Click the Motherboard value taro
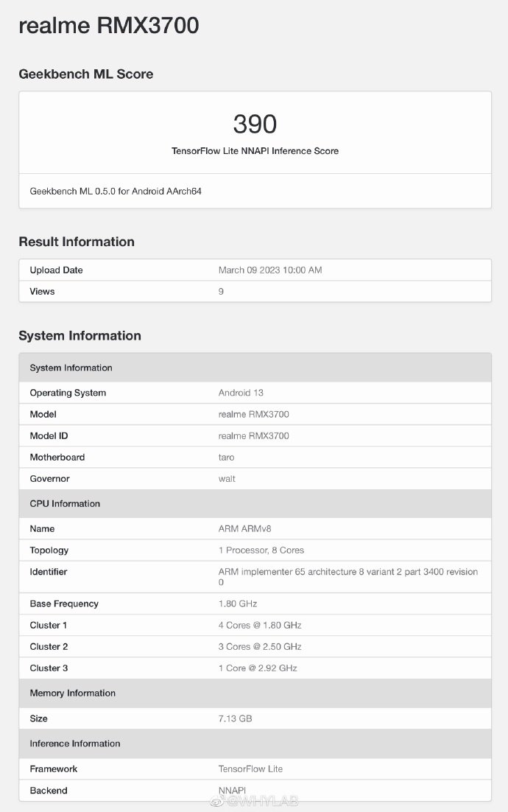The width and height of the screenshot is (508, 812). [226, 458]
